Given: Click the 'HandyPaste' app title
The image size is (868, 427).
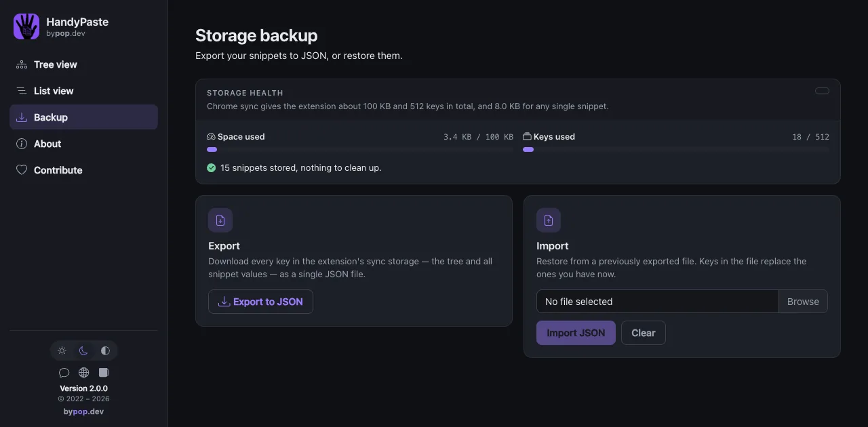Looking at the screenshot, I should [77, 22].
